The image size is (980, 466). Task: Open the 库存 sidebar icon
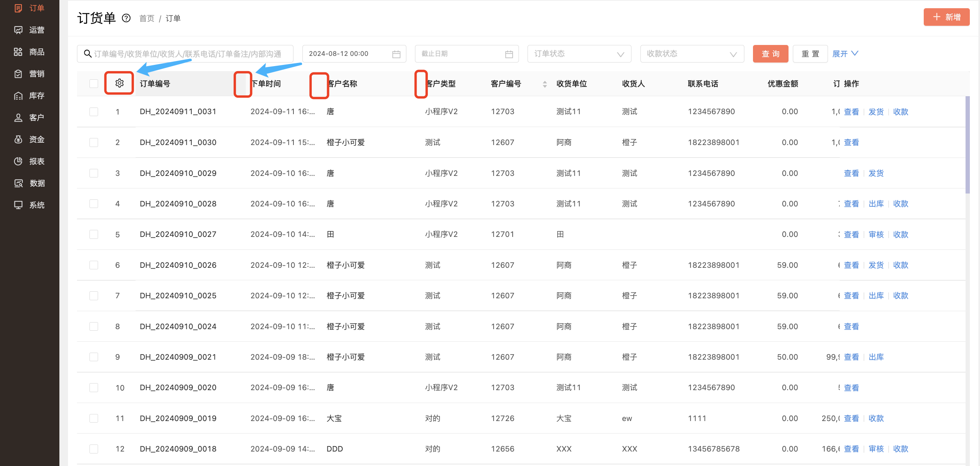(18, 96)
